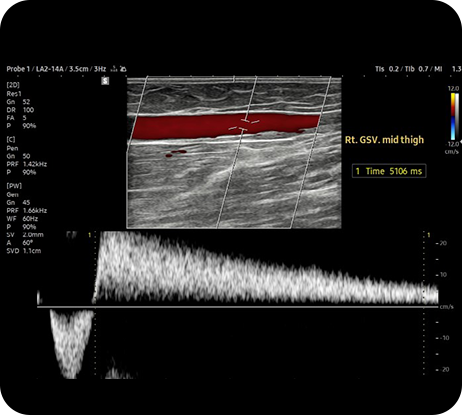Screen dimensions: 462x415
Task: Click the small red color flow spots
Action: [x=176, y=153]
